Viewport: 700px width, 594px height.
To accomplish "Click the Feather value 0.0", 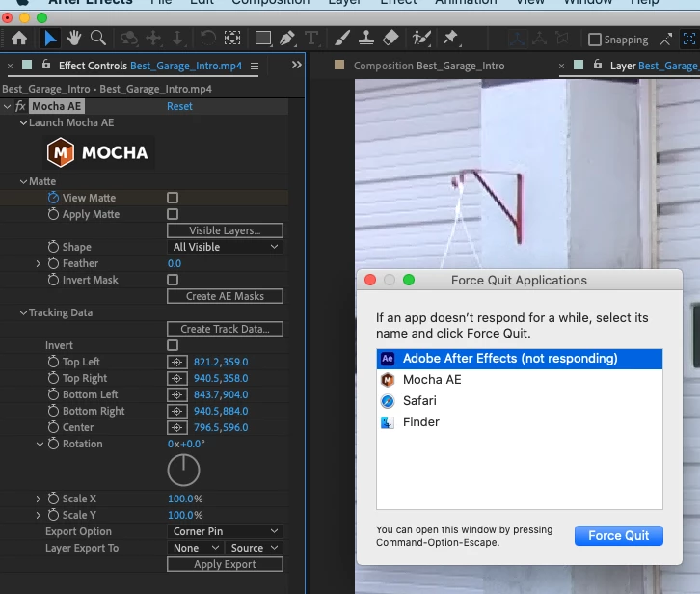I will [x=175, y=263].
